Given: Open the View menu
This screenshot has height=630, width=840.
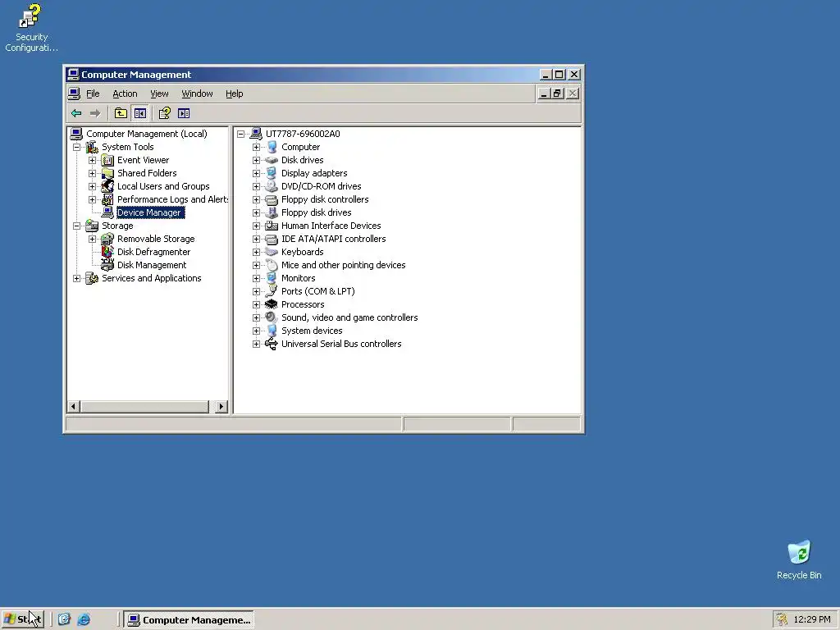Looking at the screenshot, I should (159, 94).
